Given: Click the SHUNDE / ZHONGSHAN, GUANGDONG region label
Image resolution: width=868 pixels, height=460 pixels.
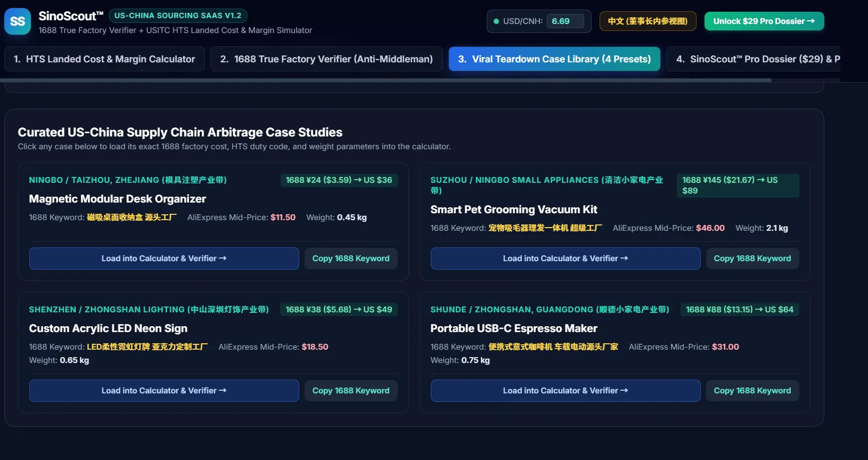Looking at the screenshot, I should pyautogui.click(x=550, y=310).
